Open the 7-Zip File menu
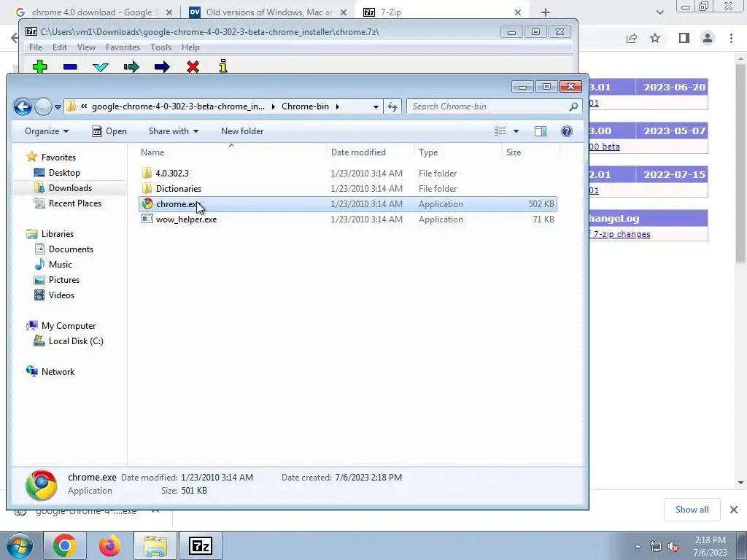Viewport: 747px width, 560px height. click(x=36, y=47)
